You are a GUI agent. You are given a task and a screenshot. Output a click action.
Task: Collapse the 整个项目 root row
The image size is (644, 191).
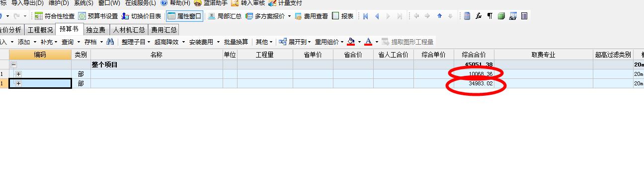tap(13, 64)
